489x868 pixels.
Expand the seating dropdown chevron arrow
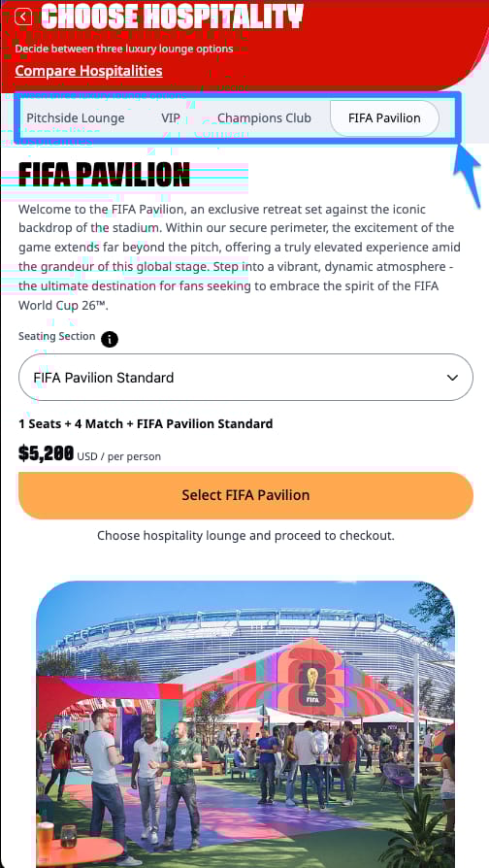point(452,378)
